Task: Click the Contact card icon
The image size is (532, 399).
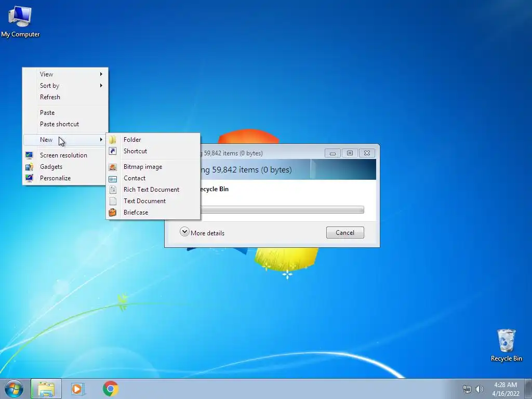Action: point(113,179)
